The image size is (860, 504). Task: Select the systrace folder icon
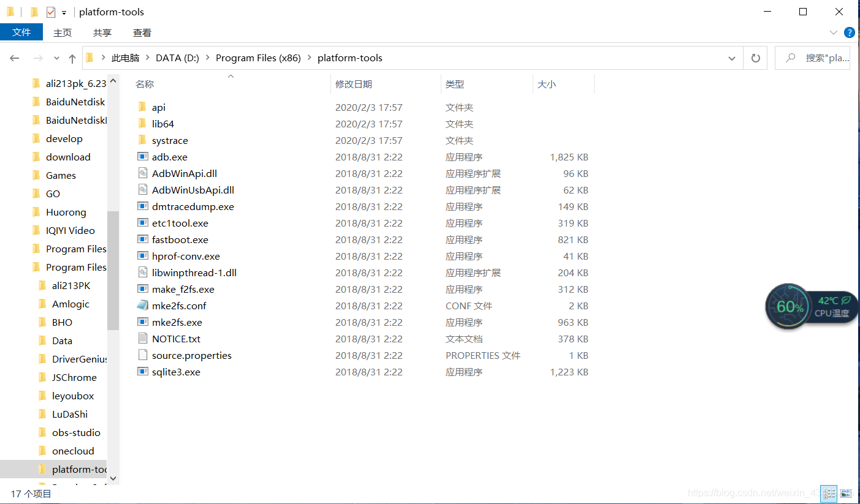coord(142,140)
